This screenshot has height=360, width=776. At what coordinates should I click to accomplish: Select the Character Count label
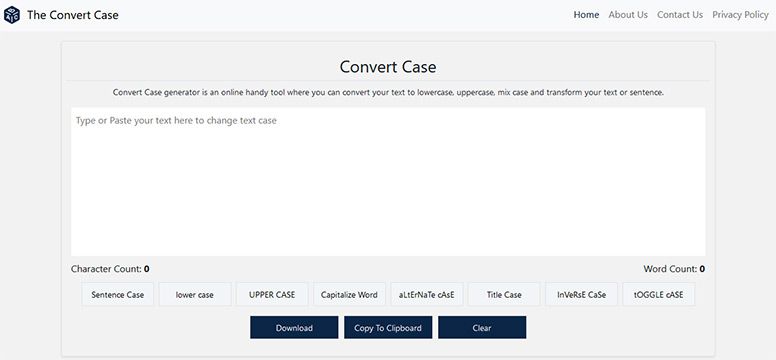tap(110, 269)
